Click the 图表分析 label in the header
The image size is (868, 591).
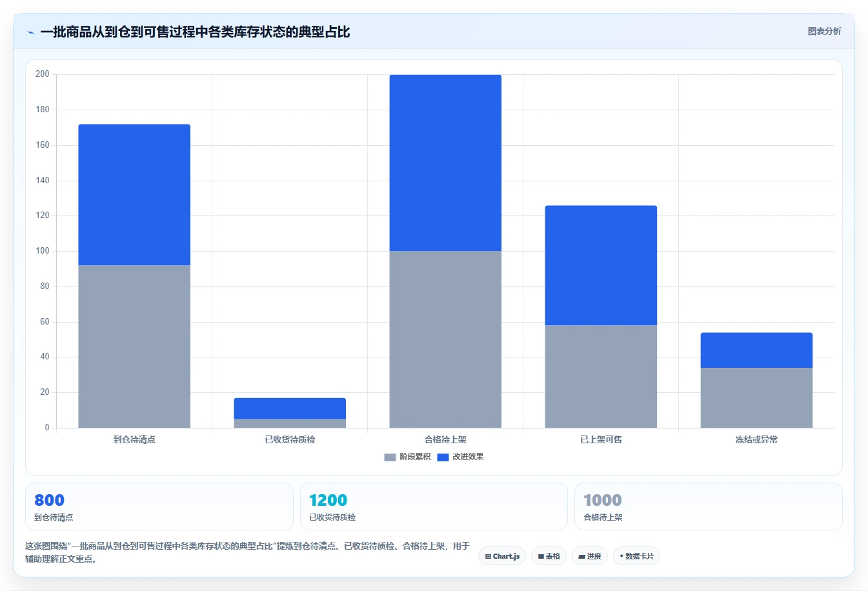coord(824,31)
